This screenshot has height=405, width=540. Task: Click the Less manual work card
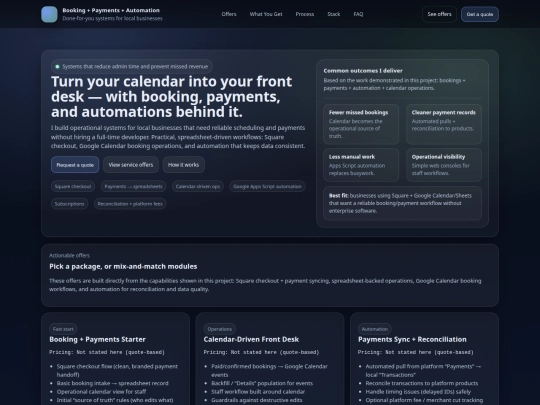(361, 165)
